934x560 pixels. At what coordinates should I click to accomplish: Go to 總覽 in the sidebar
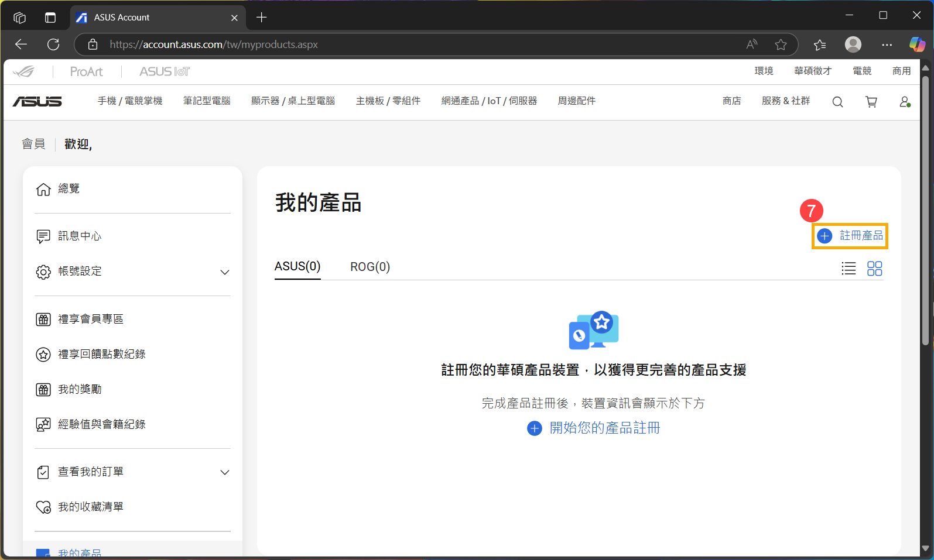coord(69,188)
